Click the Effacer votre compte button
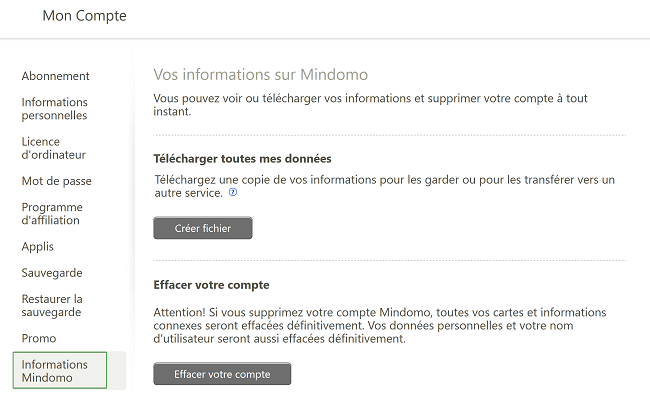Image resolution: width=650 pixels, height=409 pixels. [222, 374]
